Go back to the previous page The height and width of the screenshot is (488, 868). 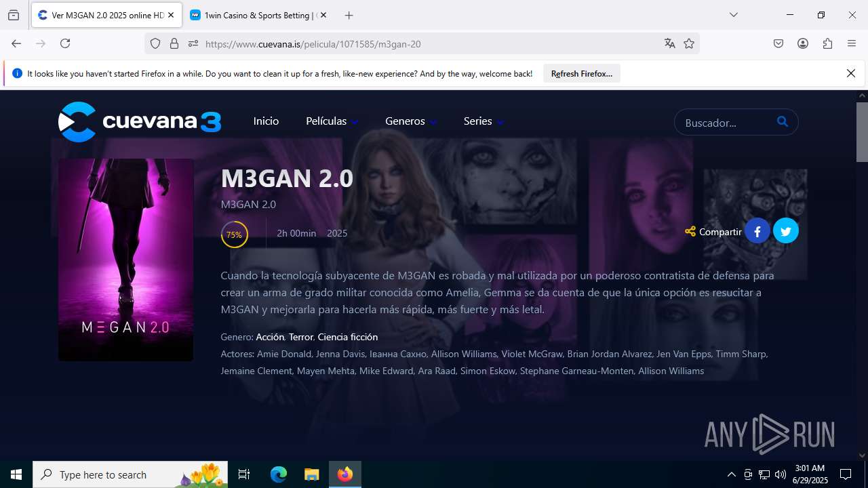coord(16,43)
